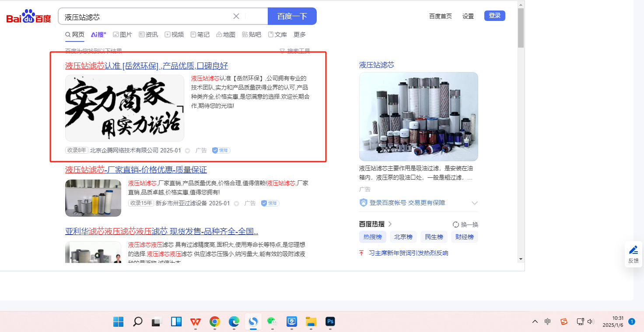The width and height of the screenshot is (644, 332).
Task: Toggle the 中 input method indicator
Action: pos(548,322)
